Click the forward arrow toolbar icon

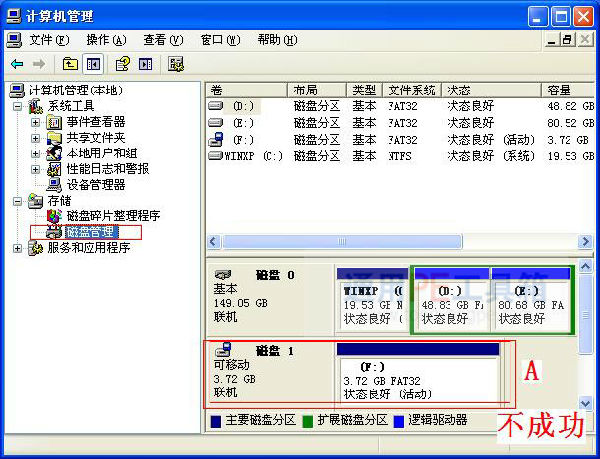tap(39, 64)
